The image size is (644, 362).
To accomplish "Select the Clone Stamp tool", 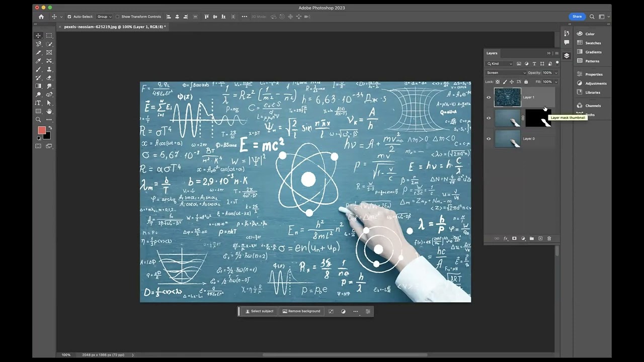I will pos(49,69).
